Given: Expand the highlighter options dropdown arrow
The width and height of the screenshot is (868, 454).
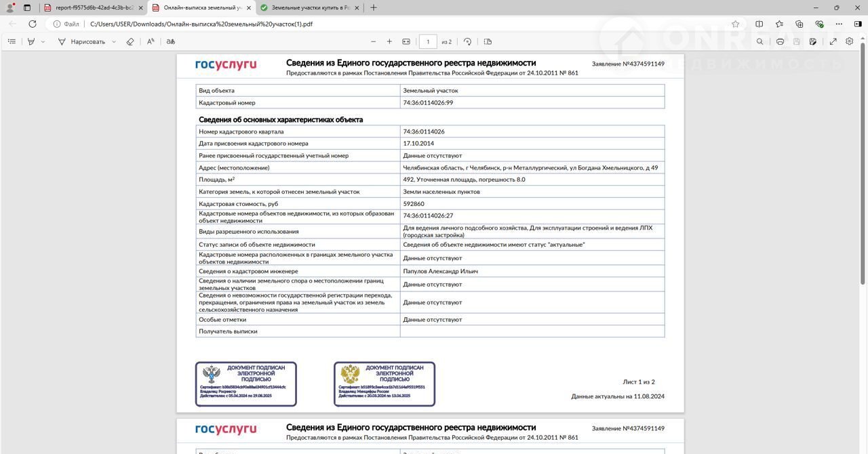Looking at the screenshot, I should click(x=43, y=41).
